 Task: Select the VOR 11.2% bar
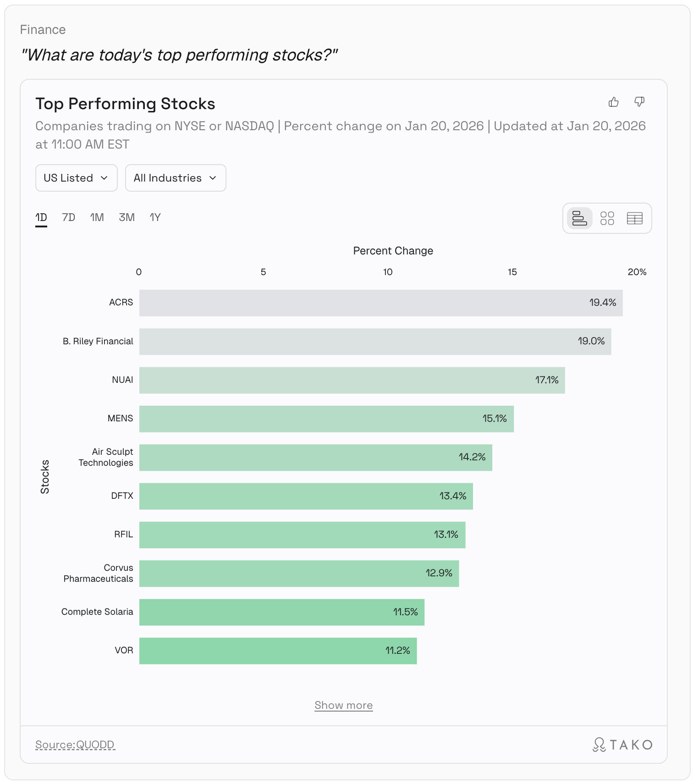tap(278, 651)
